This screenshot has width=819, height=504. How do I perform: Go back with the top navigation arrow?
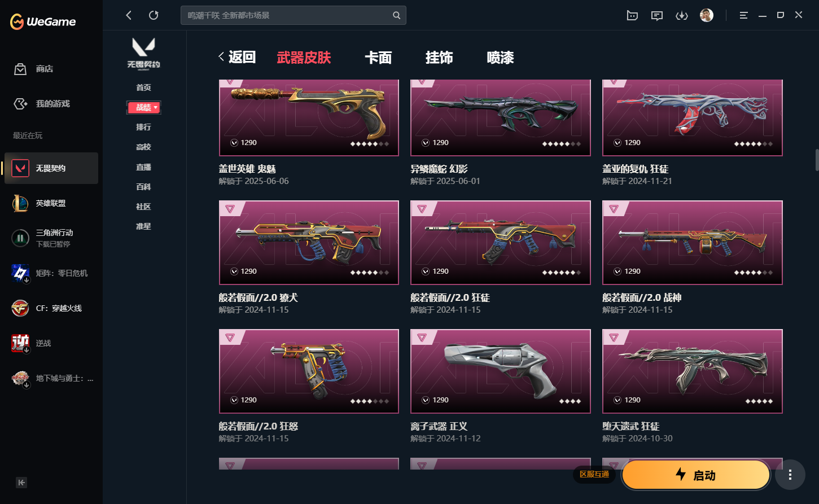129,15
